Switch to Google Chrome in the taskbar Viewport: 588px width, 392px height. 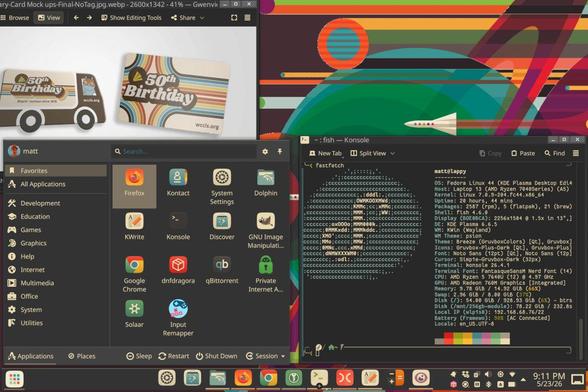point(268,378)
